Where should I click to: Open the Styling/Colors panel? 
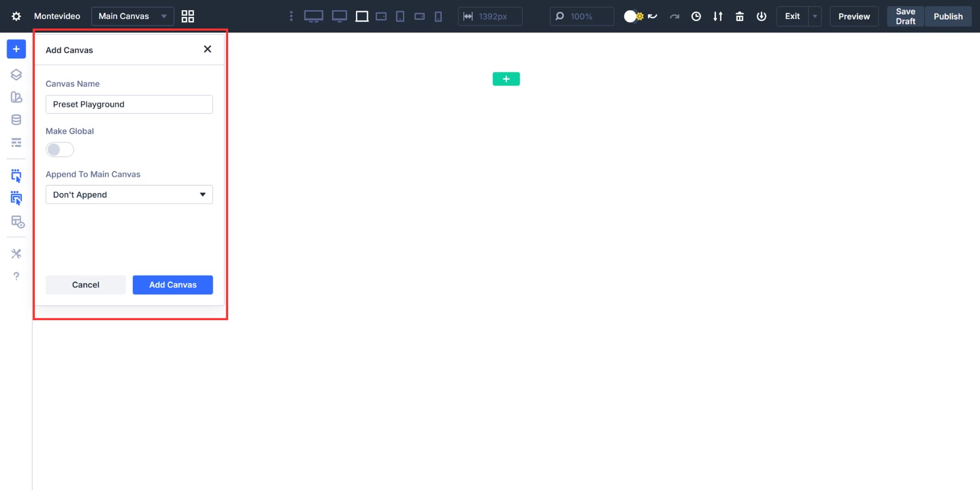click(x=16, y=97)
